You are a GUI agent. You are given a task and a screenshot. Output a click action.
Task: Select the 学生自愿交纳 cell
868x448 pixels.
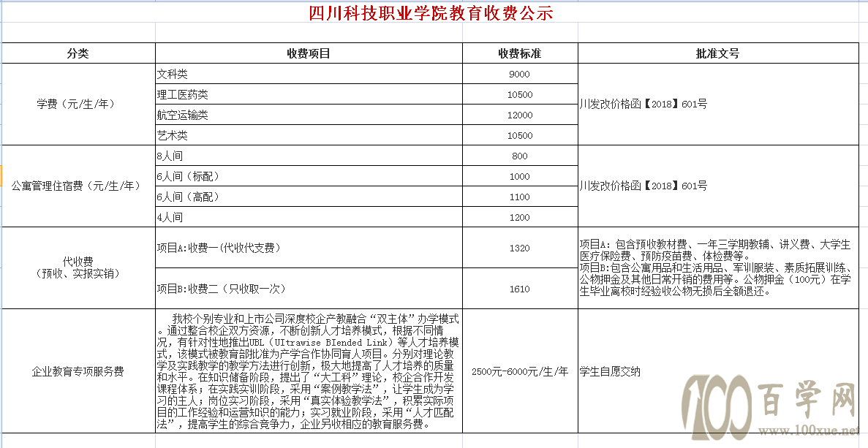717,371
